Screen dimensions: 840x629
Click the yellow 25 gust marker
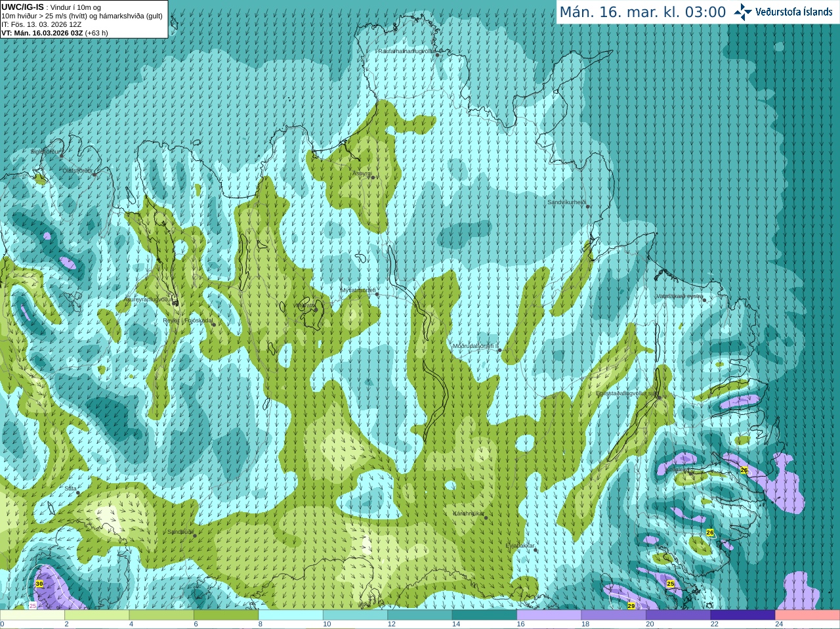[x=671, y=584]
